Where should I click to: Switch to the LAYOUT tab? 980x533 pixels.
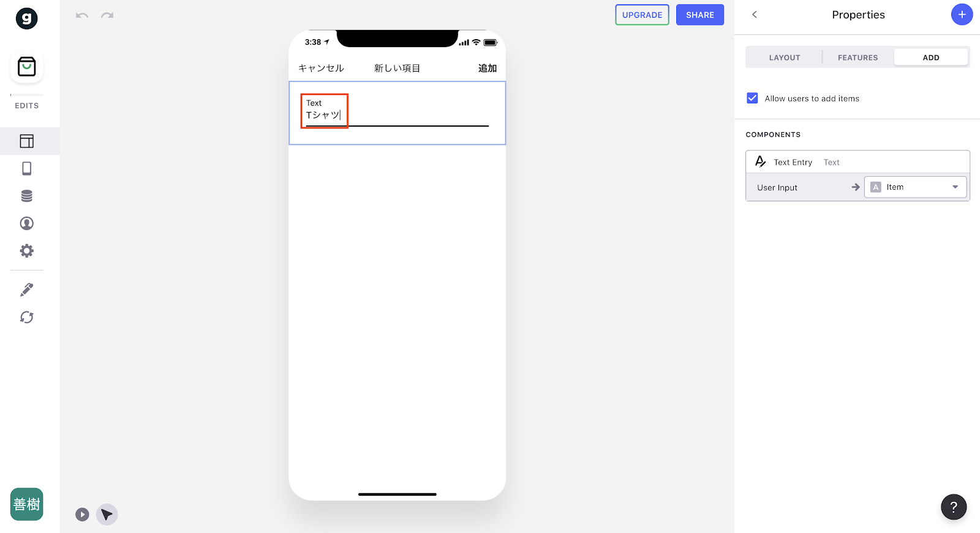[x=785, y=58]
